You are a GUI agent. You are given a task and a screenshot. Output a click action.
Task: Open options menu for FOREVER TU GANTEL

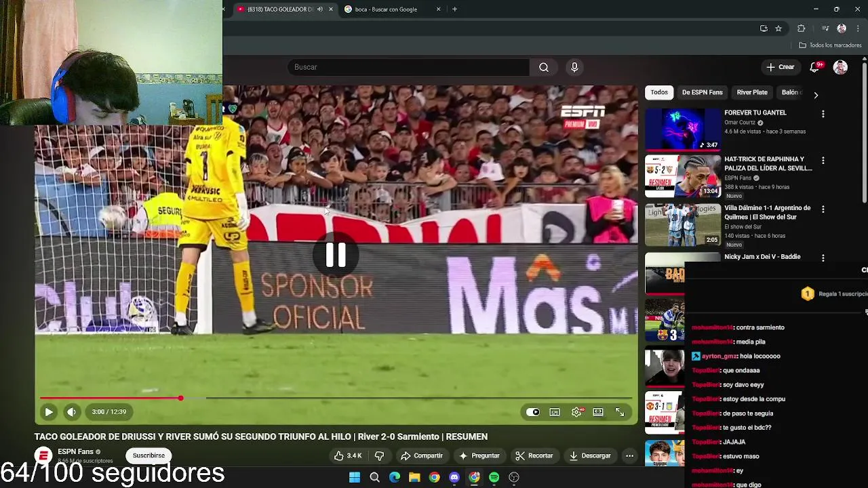[x=823, y=114]
